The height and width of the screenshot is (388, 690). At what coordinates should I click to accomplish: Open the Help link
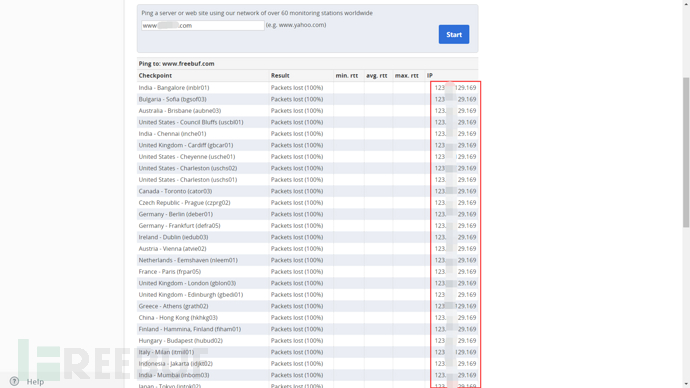[35, 381]
